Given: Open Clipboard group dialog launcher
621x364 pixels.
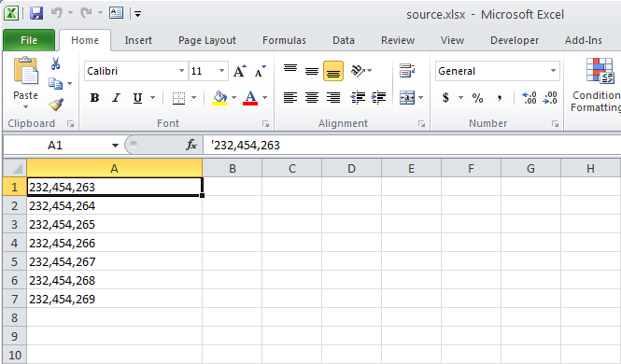Looking at the screenshot, I should coord(70,124).
